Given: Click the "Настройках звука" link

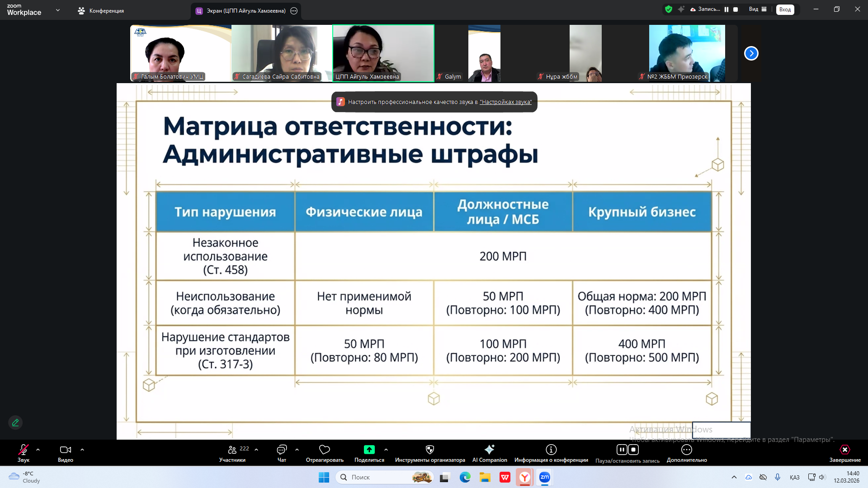Looking at the screenshot, I should click(x=505, y=102).
